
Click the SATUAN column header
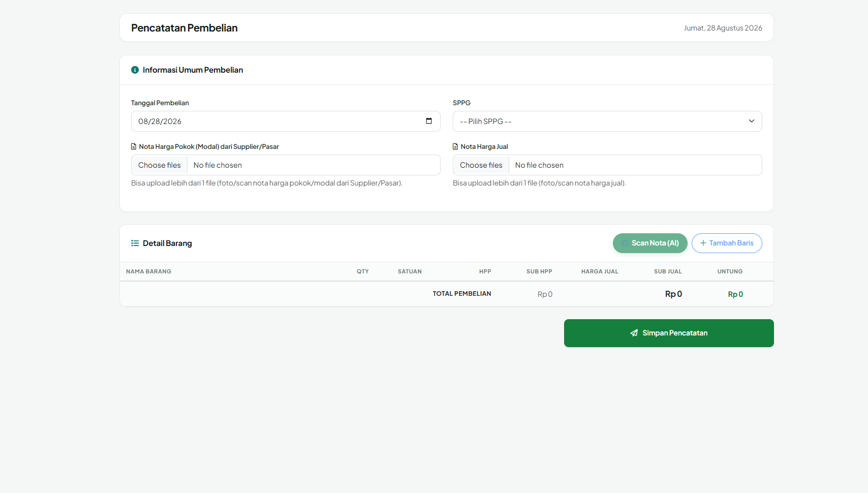pos(410,271)
